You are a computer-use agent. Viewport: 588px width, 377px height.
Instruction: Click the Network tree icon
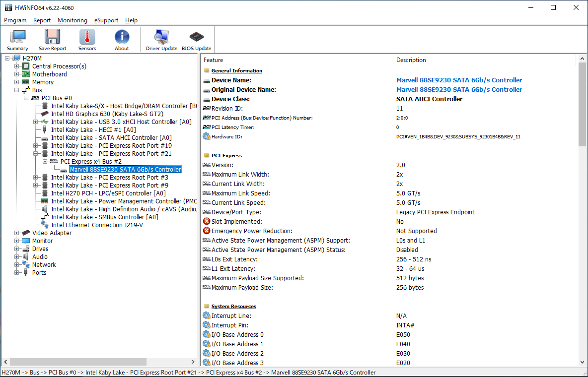(26, 264)
